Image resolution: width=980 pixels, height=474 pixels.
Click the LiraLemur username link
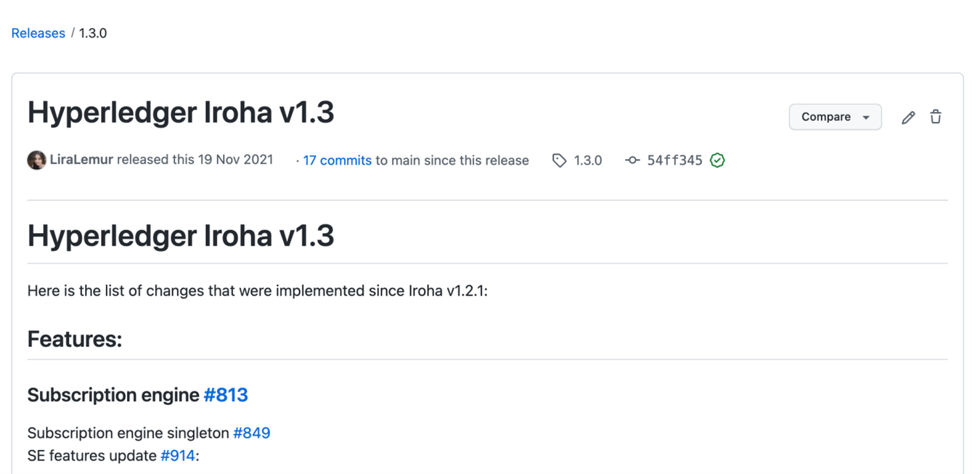[x=81, y=159]
